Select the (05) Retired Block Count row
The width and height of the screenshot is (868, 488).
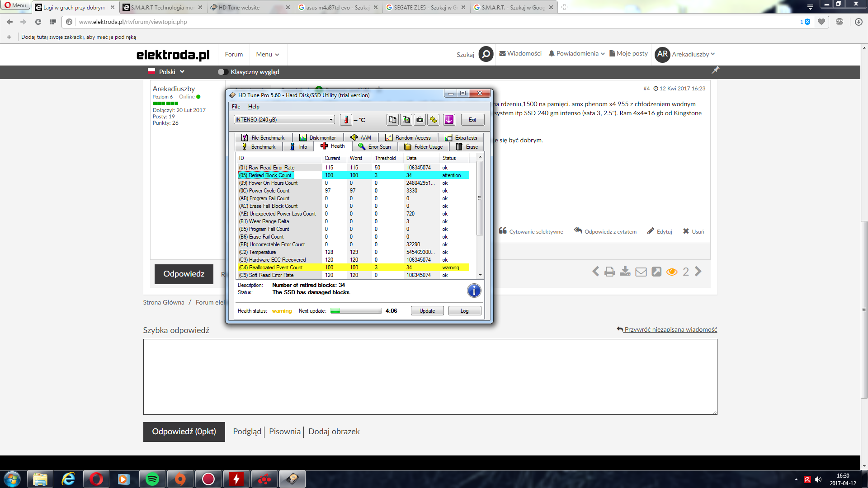pos(353,175)
